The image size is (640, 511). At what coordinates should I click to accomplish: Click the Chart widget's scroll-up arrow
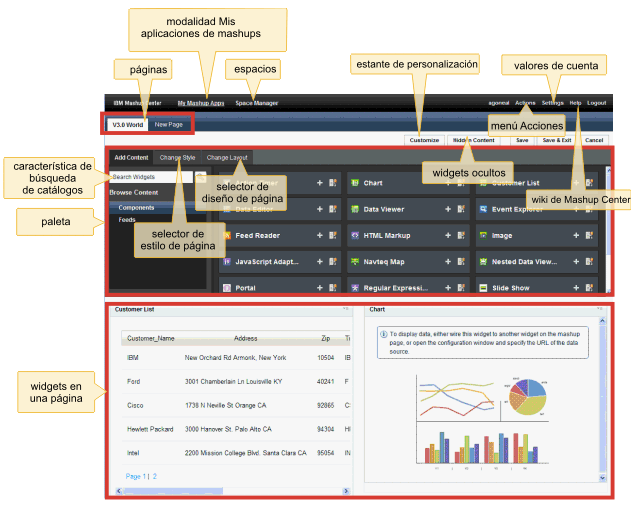tap(602, 321)
